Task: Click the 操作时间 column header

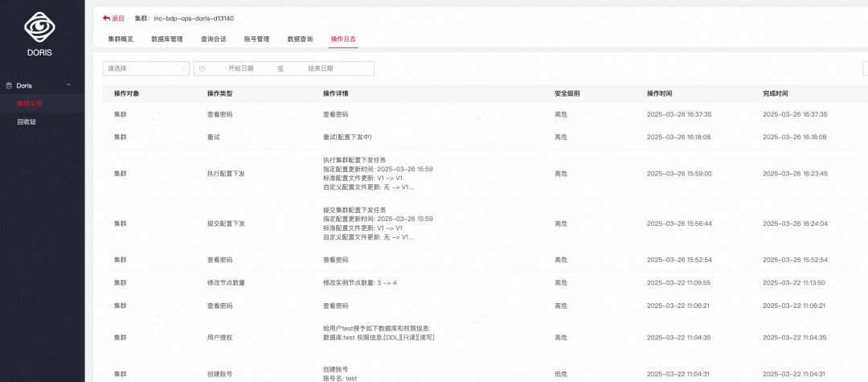Action: point(660,93)
